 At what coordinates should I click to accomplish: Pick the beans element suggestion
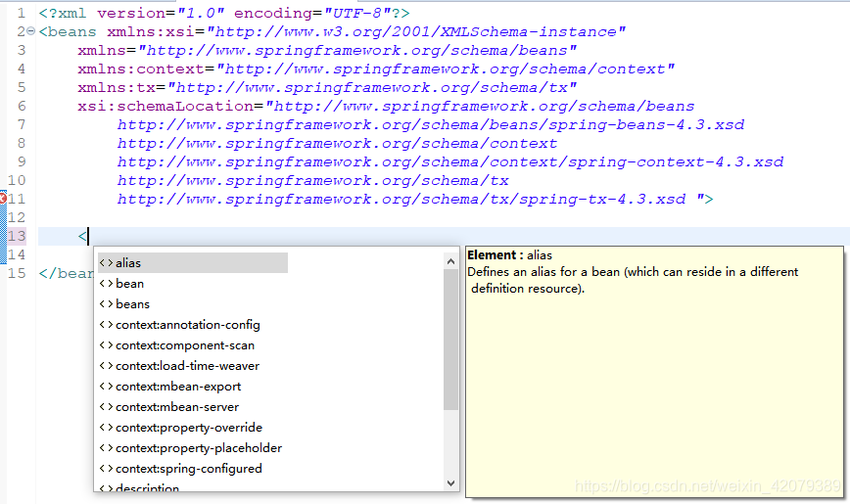tap(132, 304)
